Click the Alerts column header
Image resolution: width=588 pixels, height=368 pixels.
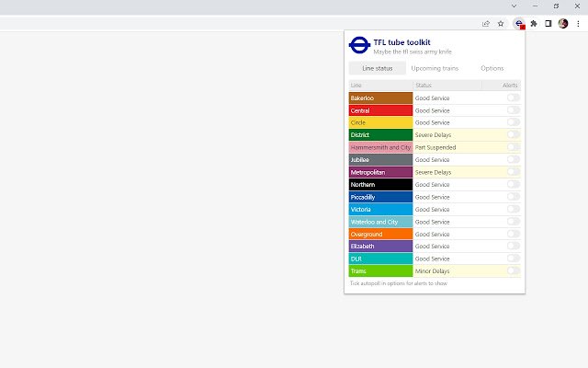(502, 86)
